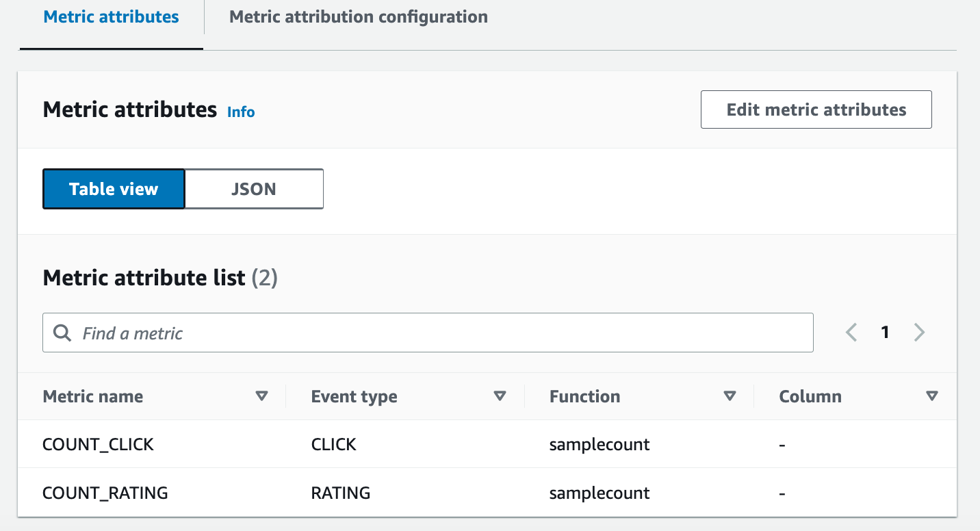Open the Info link

pyautogui.click(x=241, y=112)
